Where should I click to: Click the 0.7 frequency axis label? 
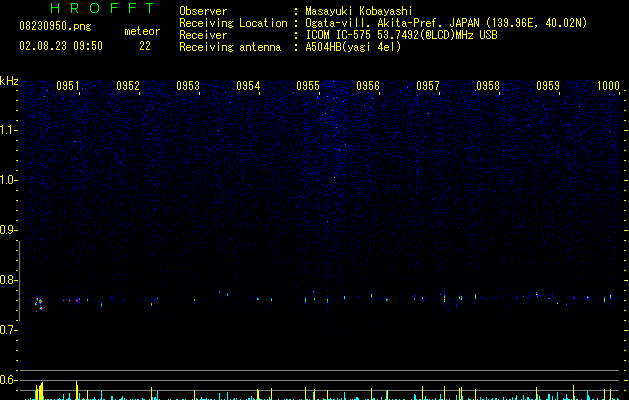tap(8, 330)
